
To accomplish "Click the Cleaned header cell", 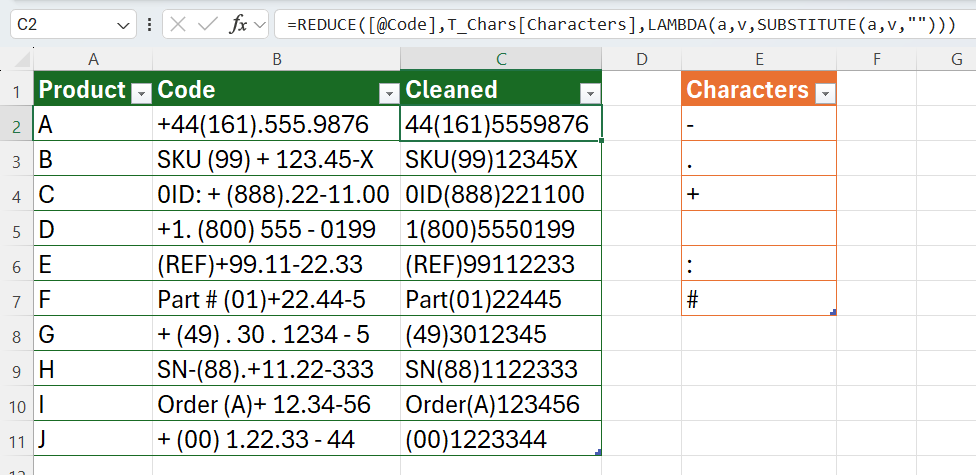I will [501, 88].
